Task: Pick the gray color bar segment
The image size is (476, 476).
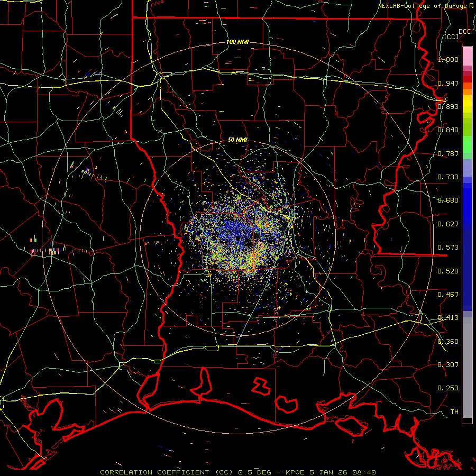Action: coord(467,368)
